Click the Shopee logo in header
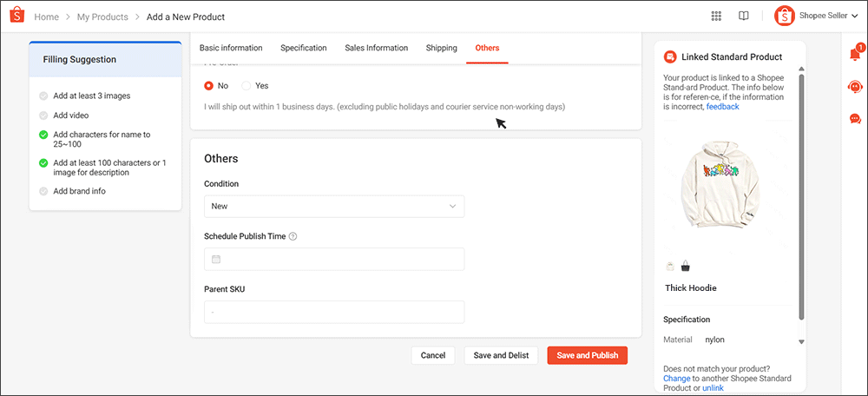868x396 pixels. 17,15
